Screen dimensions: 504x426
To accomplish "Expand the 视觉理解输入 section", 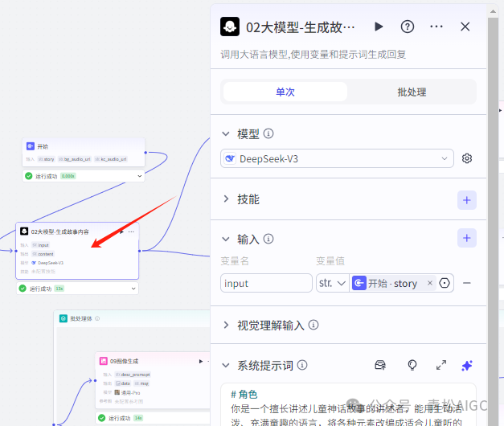I will (x=226, y=325).
